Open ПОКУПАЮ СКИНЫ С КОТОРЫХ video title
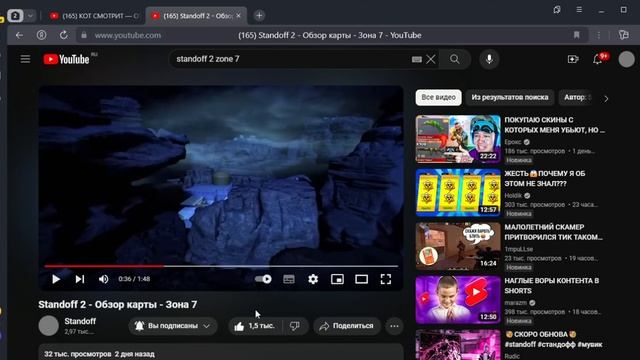 click(555, 125)
